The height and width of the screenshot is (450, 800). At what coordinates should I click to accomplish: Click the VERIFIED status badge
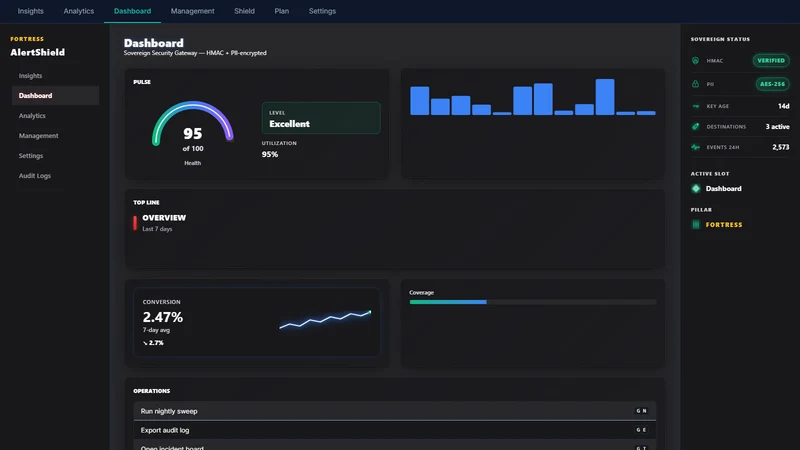click(771, 61)
